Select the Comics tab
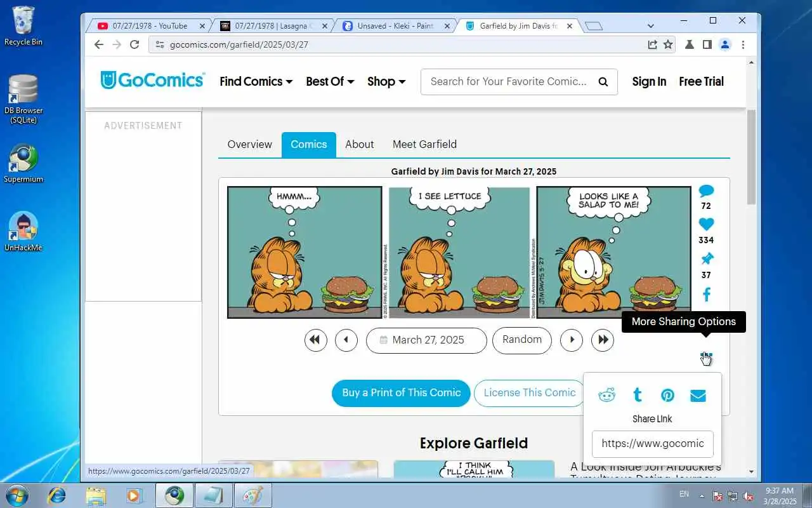Viewport: 812px width, 508px height. [x=309, y=144]
